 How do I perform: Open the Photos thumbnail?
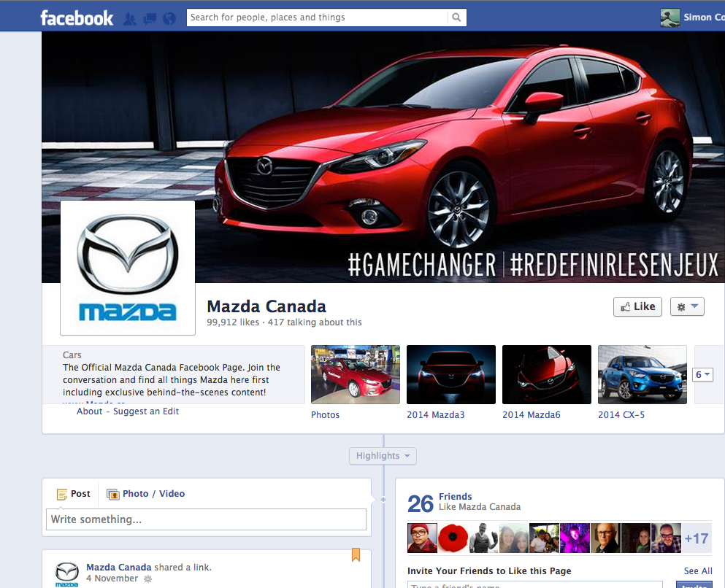tap(356, 374)
